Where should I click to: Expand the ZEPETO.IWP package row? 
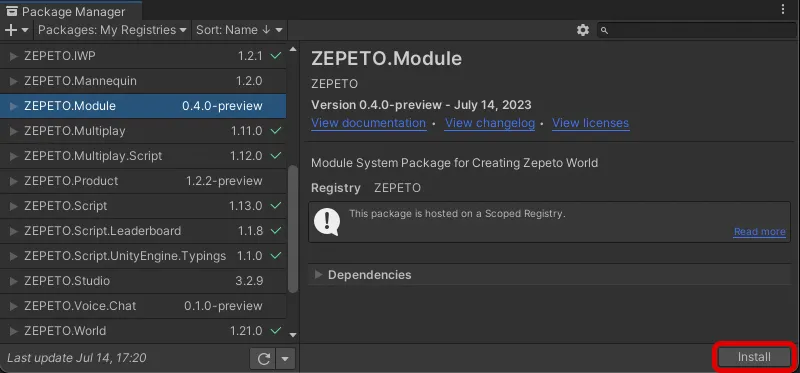[x=14, y=56]
